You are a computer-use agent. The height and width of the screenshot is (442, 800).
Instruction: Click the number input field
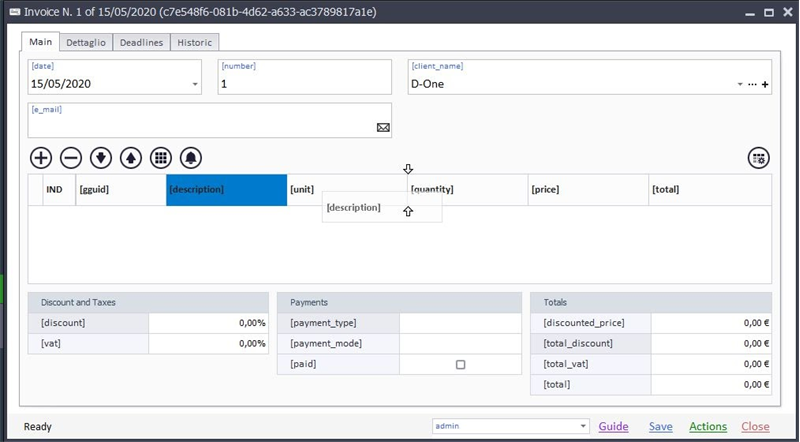click(x=305, y=77)
